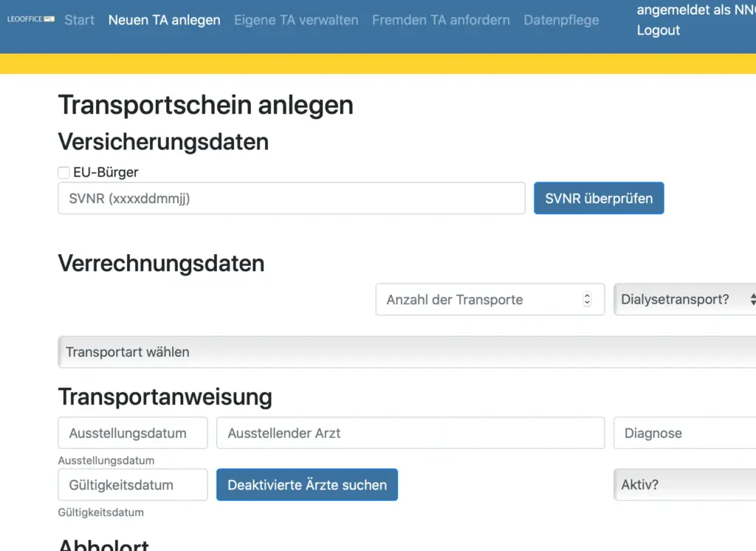
Task: Select the Neuen TA anlegen tab
Action: 164,20
